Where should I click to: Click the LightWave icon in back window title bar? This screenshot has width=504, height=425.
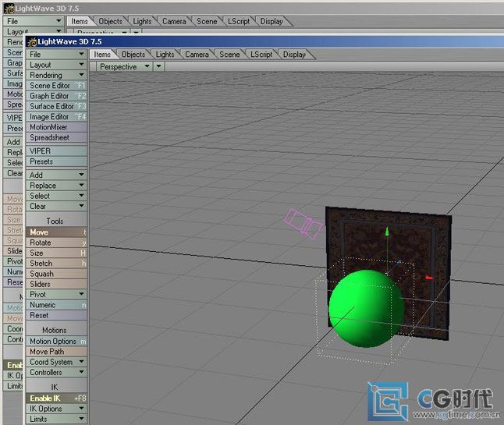click(9, 9)
